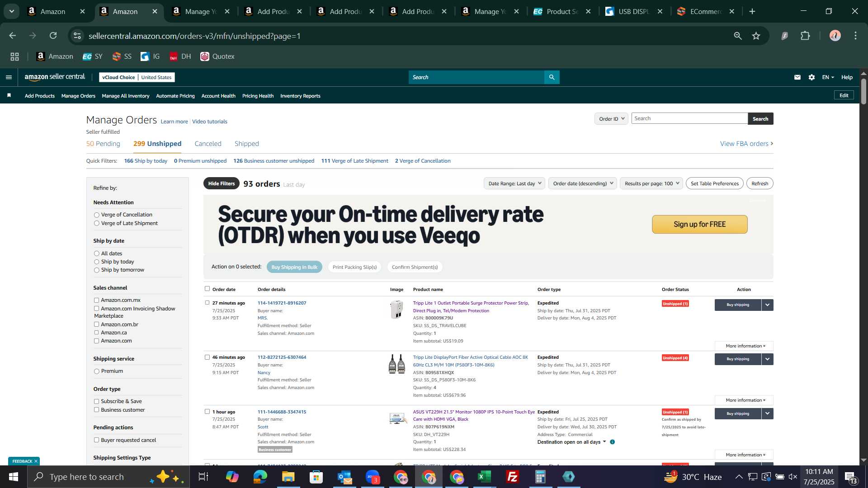Select order 114-1419721-8916207 checkbox
This screenshot has height=488, width=868.
click(207, 303)
